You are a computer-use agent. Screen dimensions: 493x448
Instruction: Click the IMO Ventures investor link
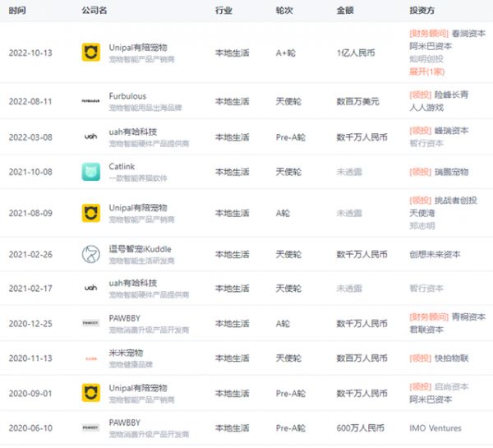click(435, 428)
